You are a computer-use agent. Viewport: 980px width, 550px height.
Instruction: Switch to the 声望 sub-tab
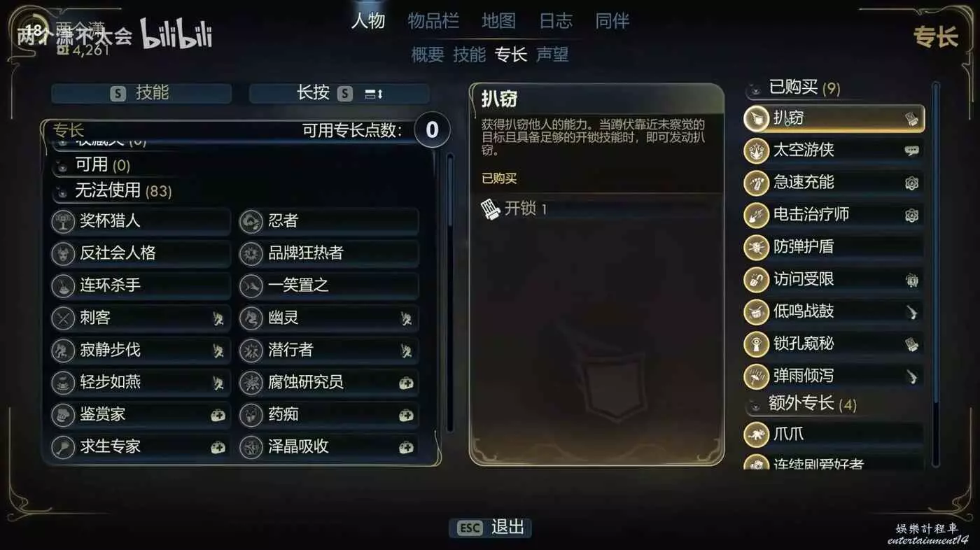[552, 55]
